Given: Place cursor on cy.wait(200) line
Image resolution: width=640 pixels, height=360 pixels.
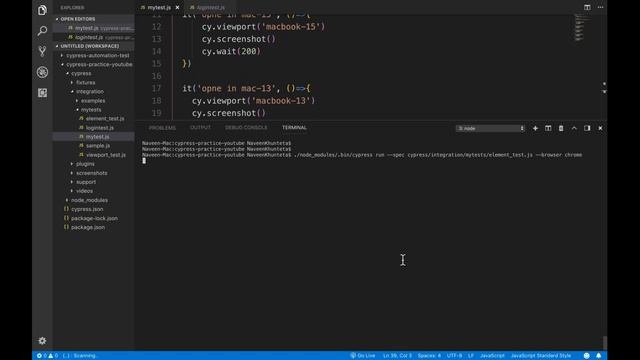Looking at the screenshot, I should [x=231, y=51].
